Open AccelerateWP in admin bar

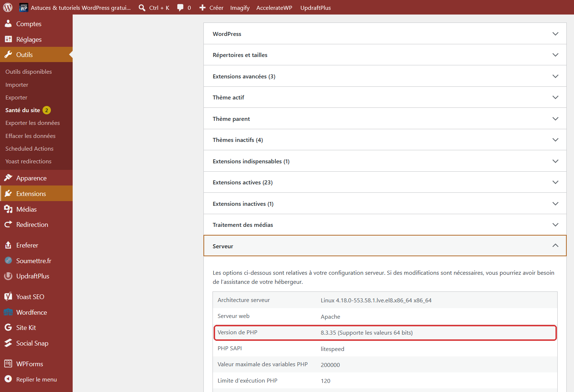pyautogui.click(x=274, y=8)
